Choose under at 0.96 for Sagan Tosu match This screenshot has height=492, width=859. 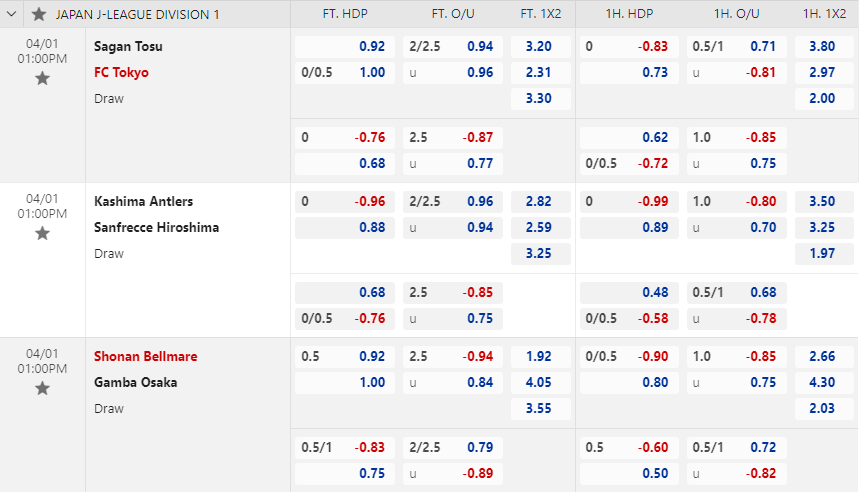453,72
